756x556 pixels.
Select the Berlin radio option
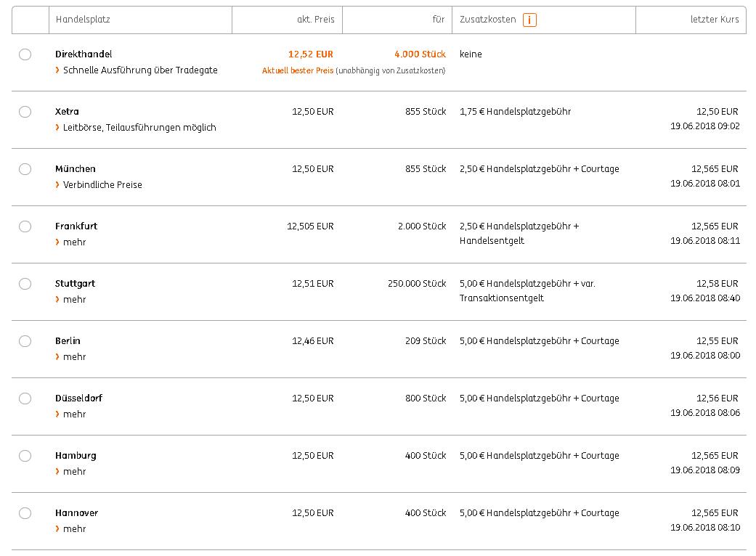pos(25,341)
